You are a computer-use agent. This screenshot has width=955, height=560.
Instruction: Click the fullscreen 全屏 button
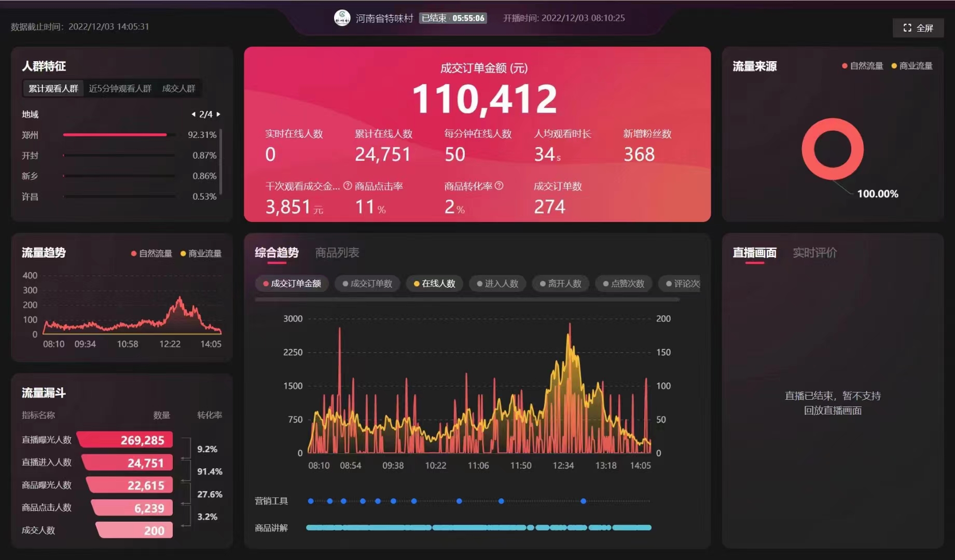click(918, 28)
